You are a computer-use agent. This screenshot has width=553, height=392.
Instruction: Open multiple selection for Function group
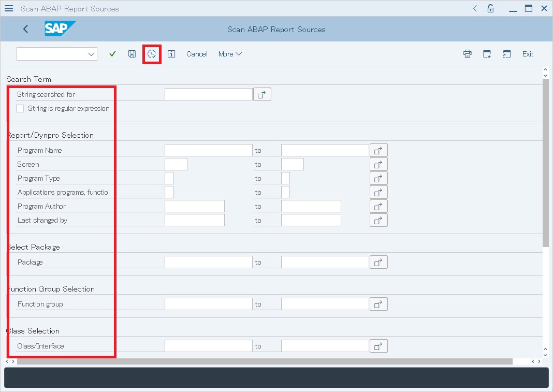click(x=379, y=304)
